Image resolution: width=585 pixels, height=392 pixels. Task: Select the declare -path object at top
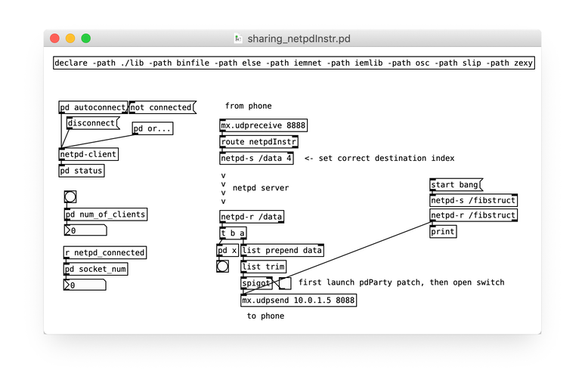click(293, 63)
